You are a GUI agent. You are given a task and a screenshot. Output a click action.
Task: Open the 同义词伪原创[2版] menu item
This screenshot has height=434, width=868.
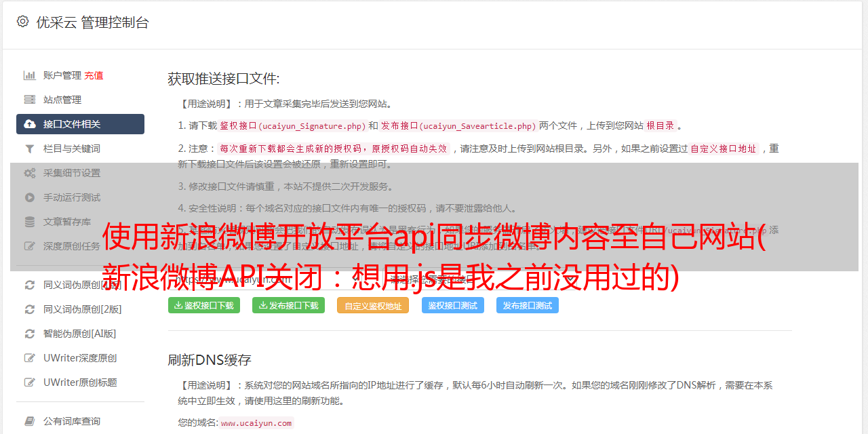pyautogui.click(x=82, y=309)
